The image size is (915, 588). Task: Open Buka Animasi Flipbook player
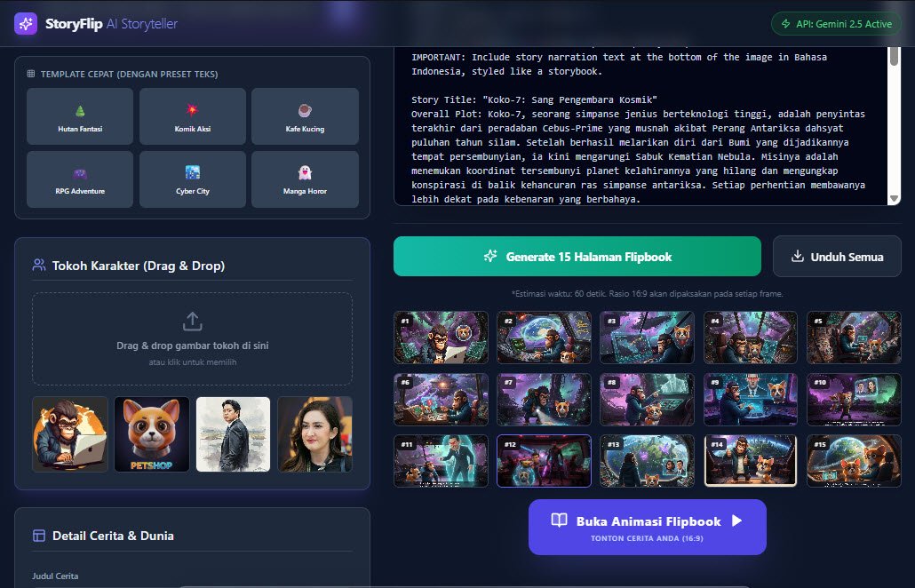click(x=647, y=527)
